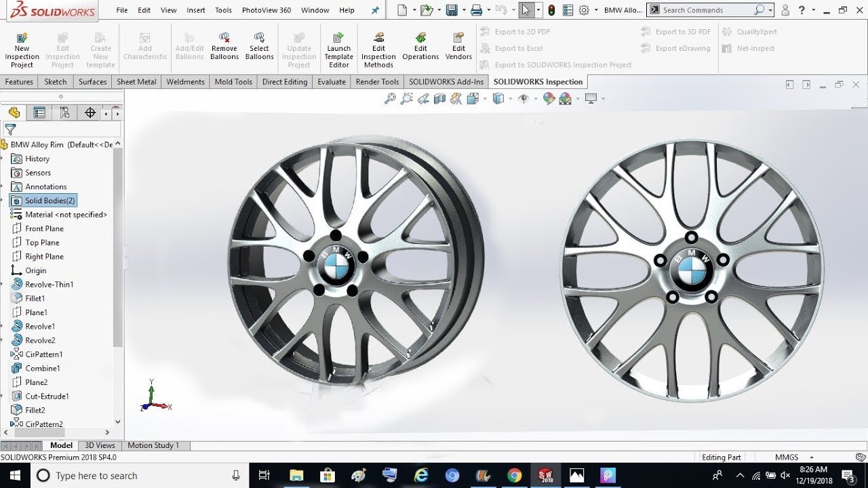868x488 pixels.
Task: Click Previous View icon
Action: click(x=423, y=99)
